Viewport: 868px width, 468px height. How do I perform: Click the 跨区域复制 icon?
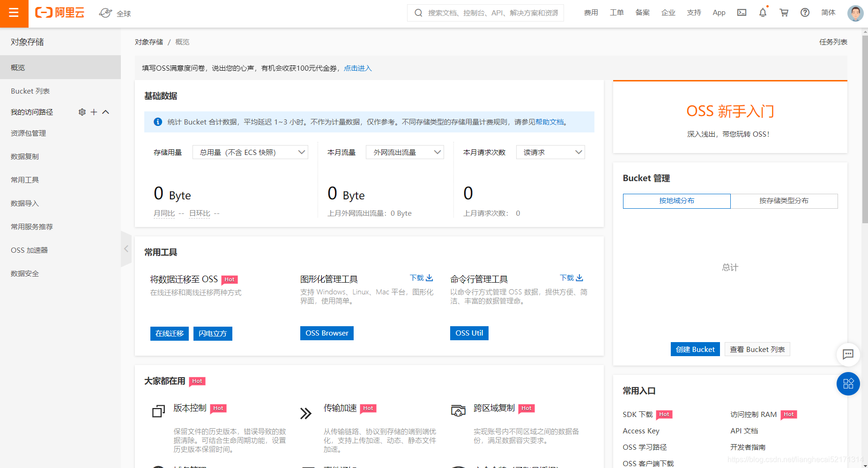(x=458, y=411)
